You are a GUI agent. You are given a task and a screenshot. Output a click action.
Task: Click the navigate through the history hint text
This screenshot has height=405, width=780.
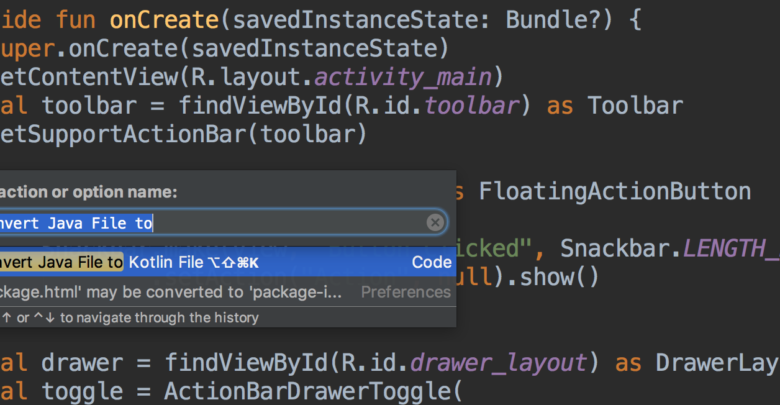[129, 317]
